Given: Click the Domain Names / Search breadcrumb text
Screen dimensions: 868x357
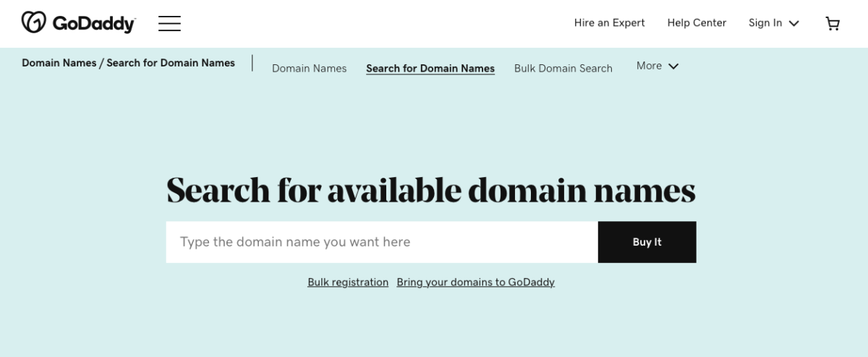Looking at the screenshot, I should 128,63.
